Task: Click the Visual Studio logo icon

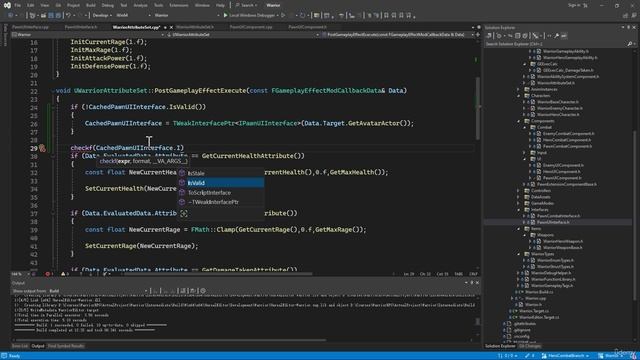Action: (x=7, y=5)
